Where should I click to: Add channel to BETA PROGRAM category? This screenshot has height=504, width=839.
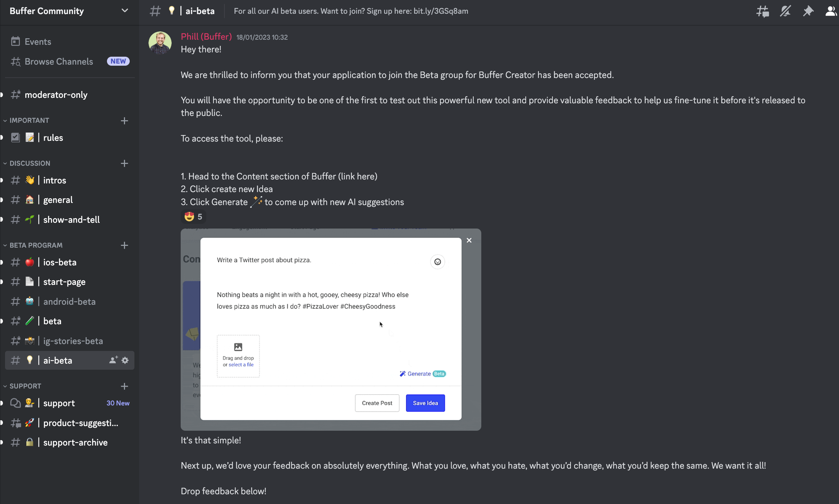point(124,246)
